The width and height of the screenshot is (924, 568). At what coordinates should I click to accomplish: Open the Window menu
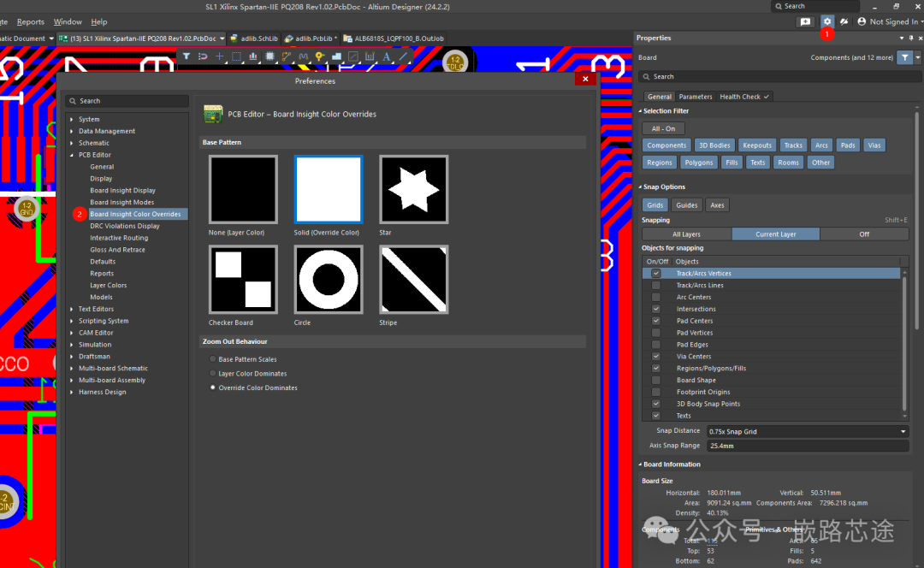68,21
